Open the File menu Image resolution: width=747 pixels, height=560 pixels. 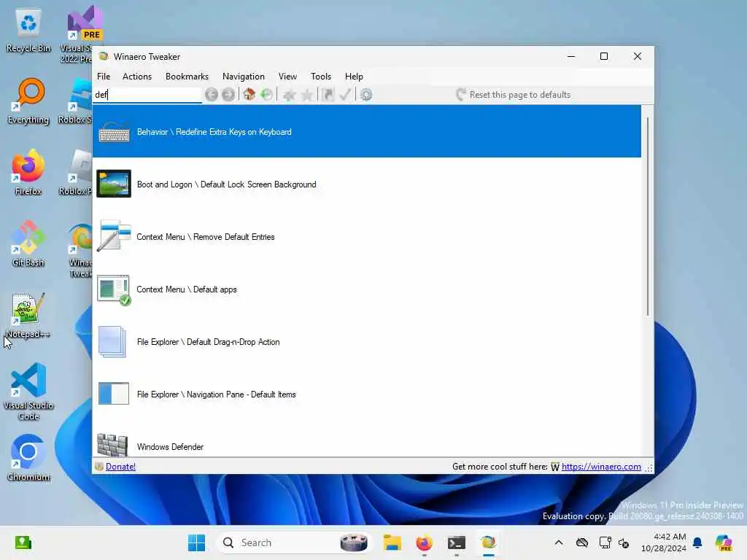pos(104,76)
